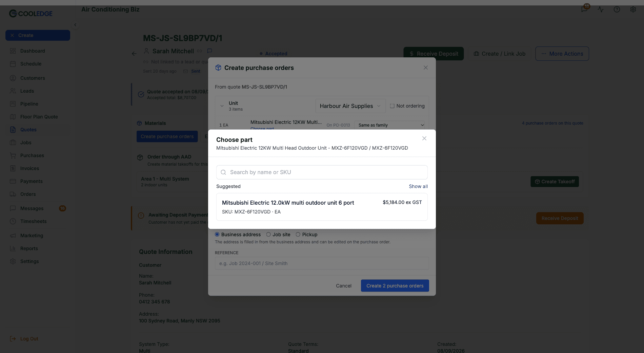Click the orange Receive Deposit button
Viewport: 644px width, 353px height.
point(560,218)
